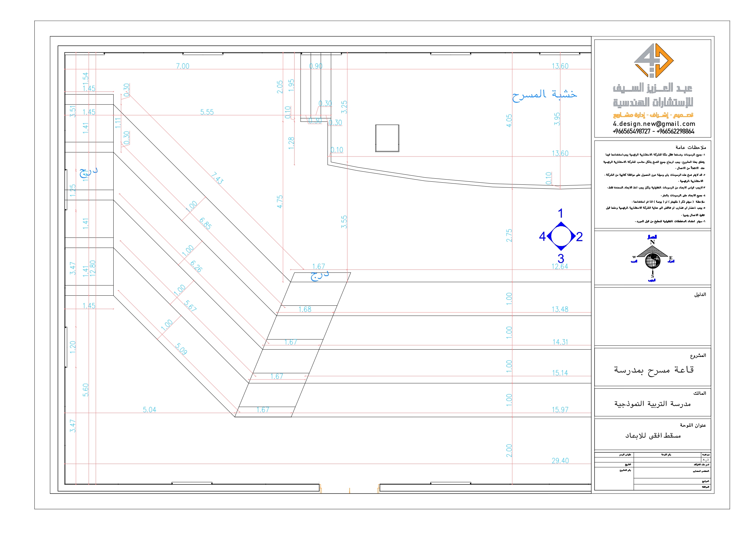Click the 'ملاحظات عامة' notes heading
The width and height of the screenshot is (756, 535).
pyautogui.click(x=691, y=147)
